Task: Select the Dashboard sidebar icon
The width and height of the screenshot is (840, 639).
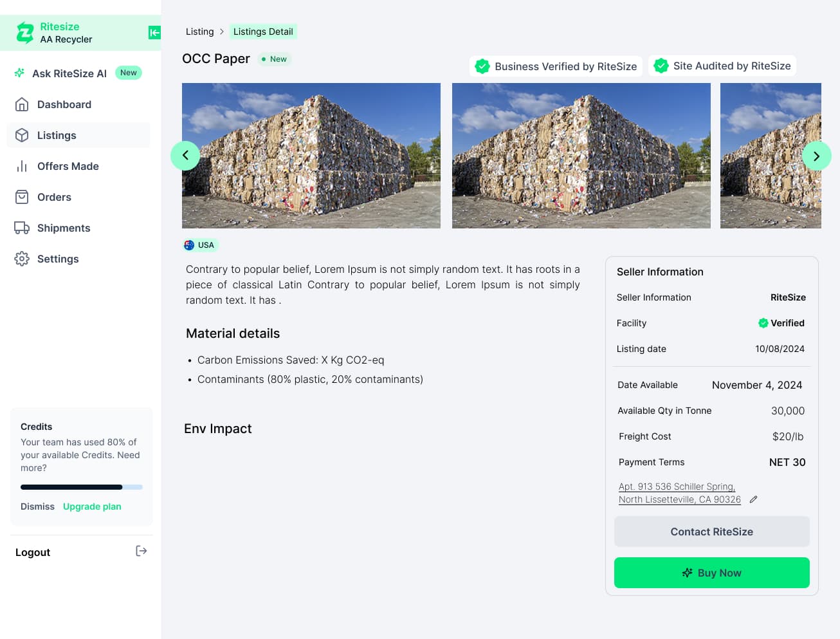Action: pyautogui.click(x=21, y=104)
